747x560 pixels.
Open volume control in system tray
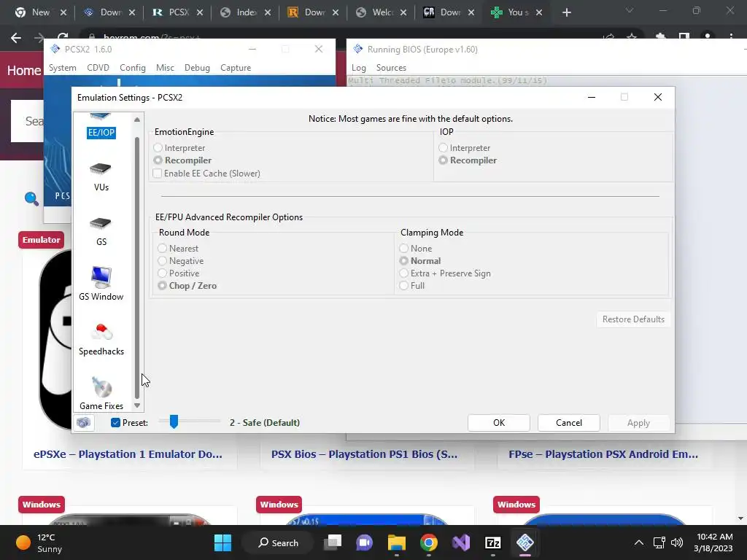[x=676, y=542]
